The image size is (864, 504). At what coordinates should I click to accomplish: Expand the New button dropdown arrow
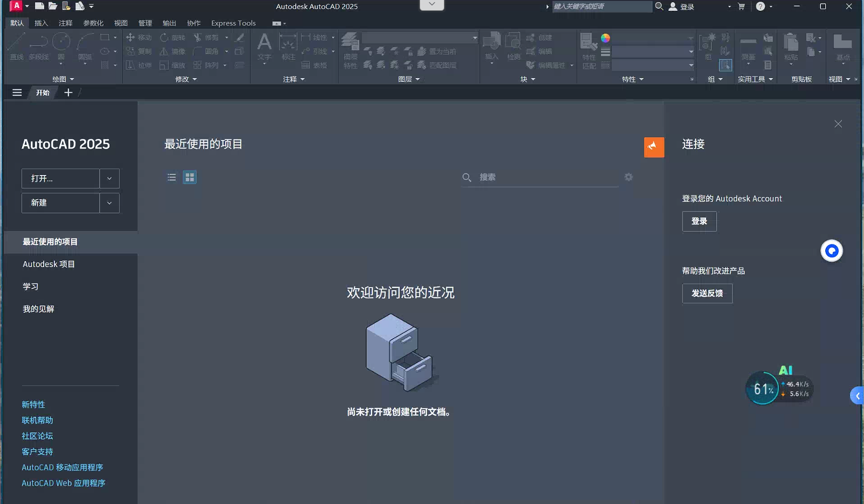pos(109,203)
